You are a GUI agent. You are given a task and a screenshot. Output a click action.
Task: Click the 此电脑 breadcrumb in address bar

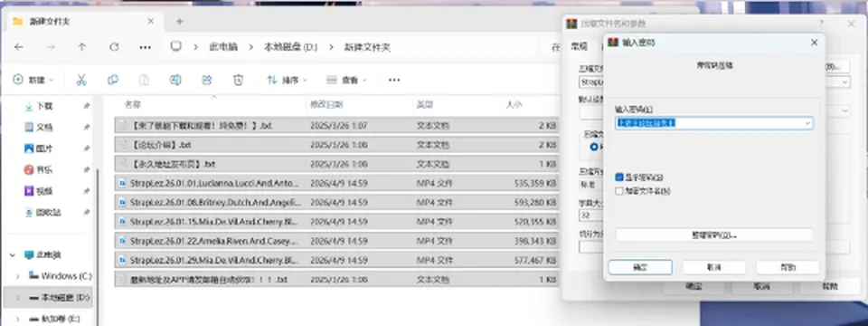click(x=223, y=47)
